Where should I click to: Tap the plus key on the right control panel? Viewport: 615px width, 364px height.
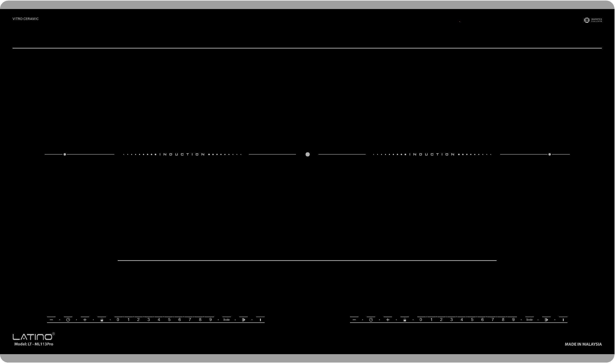pos(388,320)
